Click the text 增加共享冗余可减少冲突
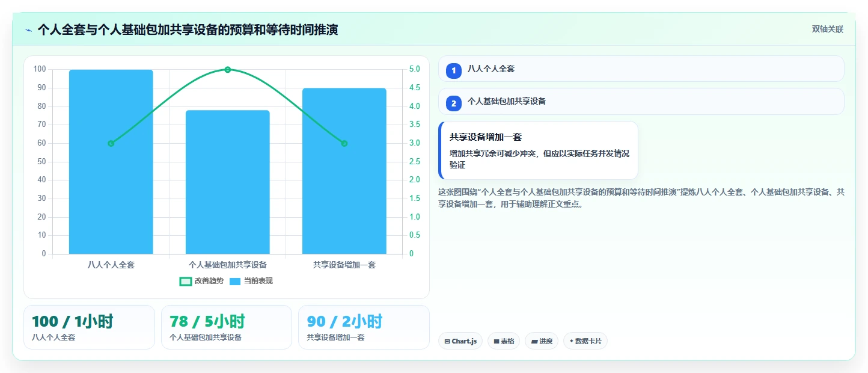This screenshot has height=373, width=868. pyautogui.click(x=494, y=153)
